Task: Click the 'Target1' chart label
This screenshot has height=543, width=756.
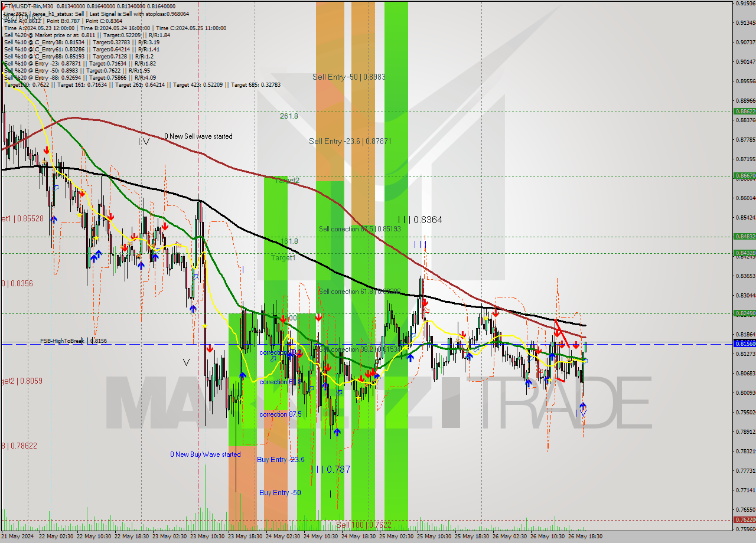Action: click(283, 258)
